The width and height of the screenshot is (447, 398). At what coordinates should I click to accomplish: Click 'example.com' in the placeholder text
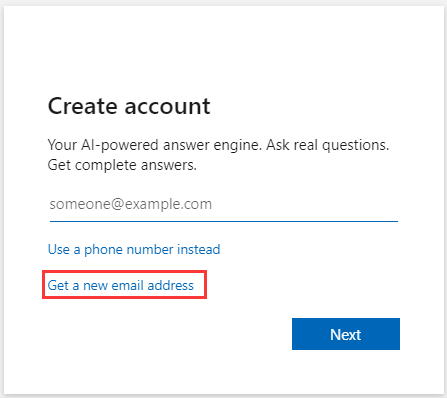point(168,204)
